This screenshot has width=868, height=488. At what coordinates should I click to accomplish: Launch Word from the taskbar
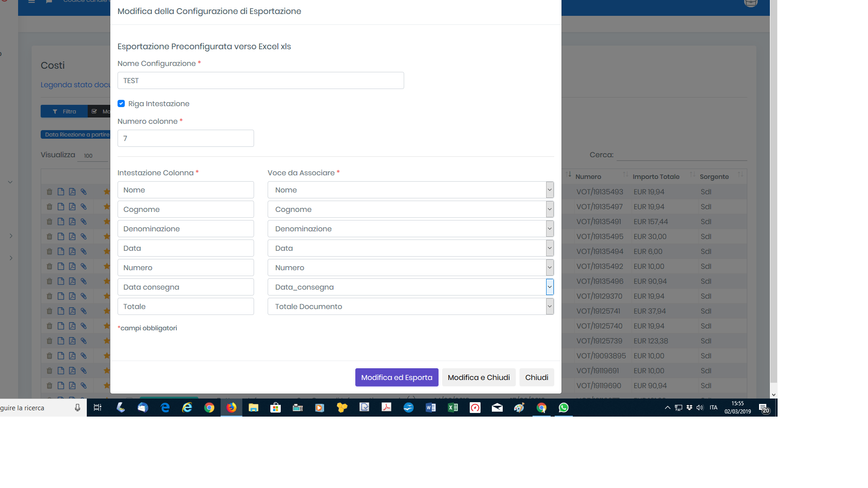[430, 408]
